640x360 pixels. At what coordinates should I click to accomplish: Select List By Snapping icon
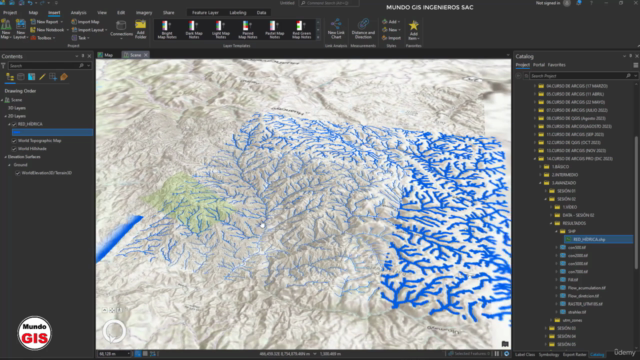click(x=53, y=77)
